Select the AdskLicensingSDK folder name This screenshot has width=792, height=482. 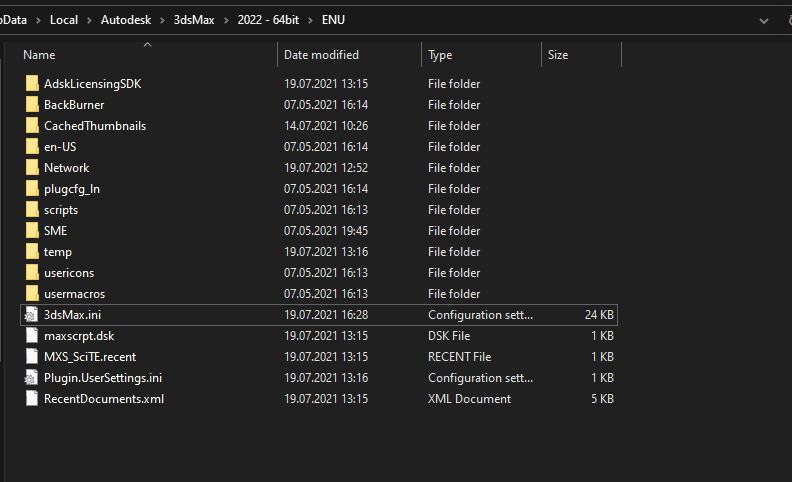(x=92, y=83)
